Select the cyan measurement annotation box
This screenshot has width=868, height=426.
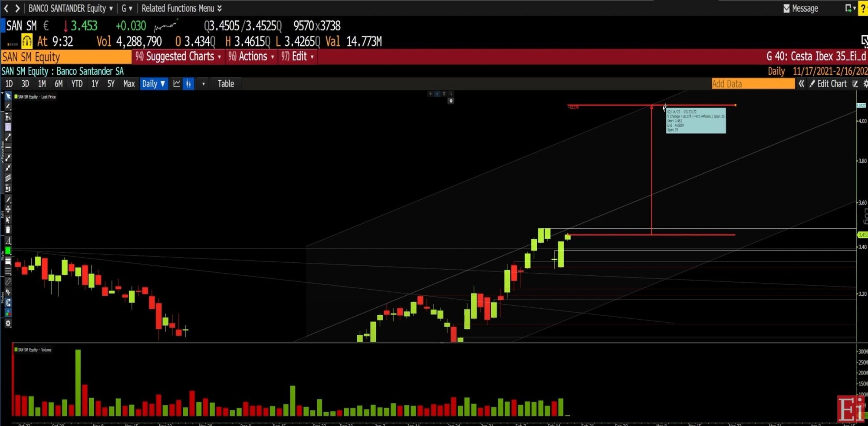click(x=696, y=120)
